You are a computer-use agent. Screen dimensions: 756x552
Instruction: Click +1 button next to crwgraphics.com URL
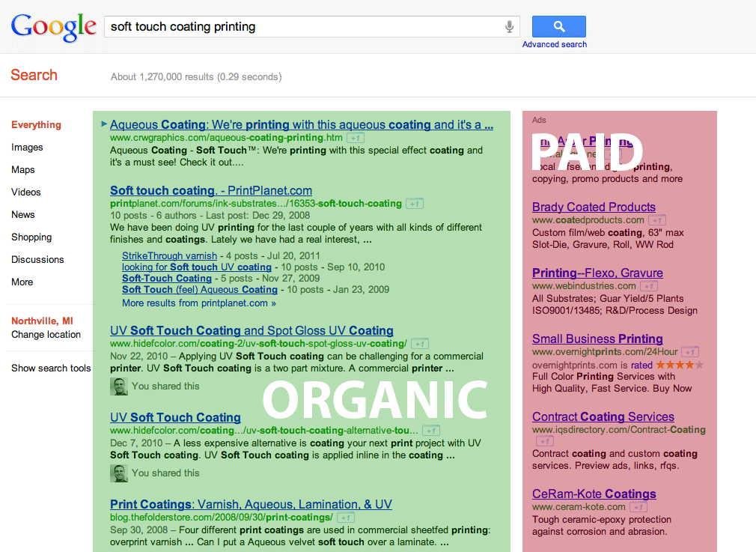point(356,138)
